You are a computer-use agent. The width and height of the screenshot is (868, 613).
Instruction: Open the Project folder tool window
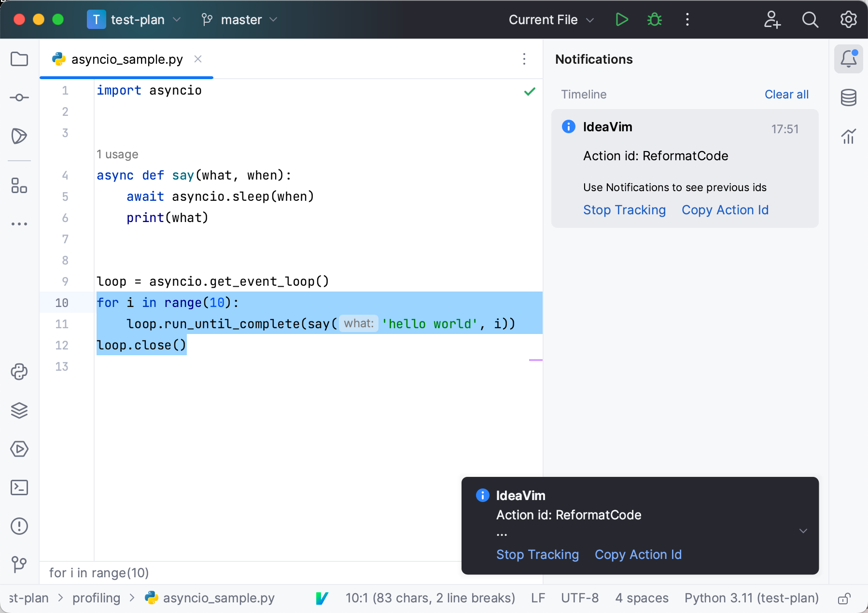pos(19,59)
